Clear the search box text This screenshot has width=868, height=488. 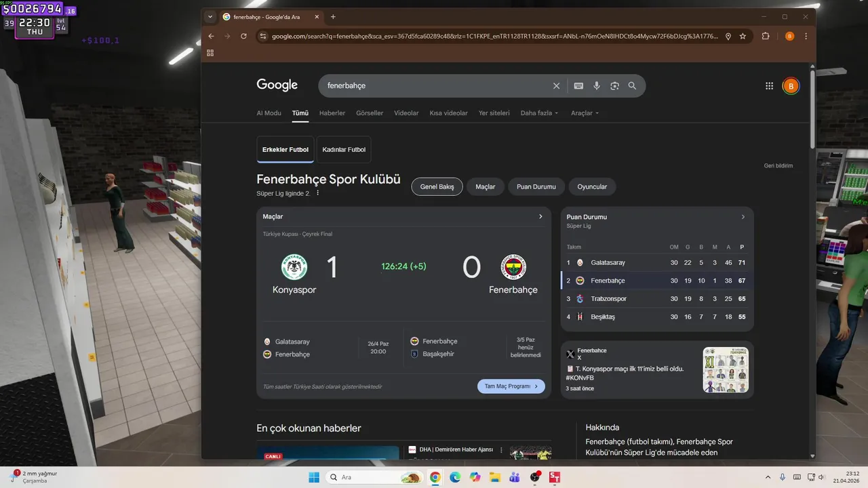[x=556, y=86]
